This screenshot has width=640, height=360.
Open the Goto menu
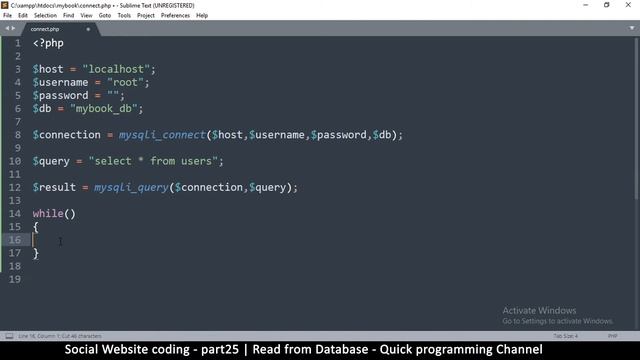(105, 16)
